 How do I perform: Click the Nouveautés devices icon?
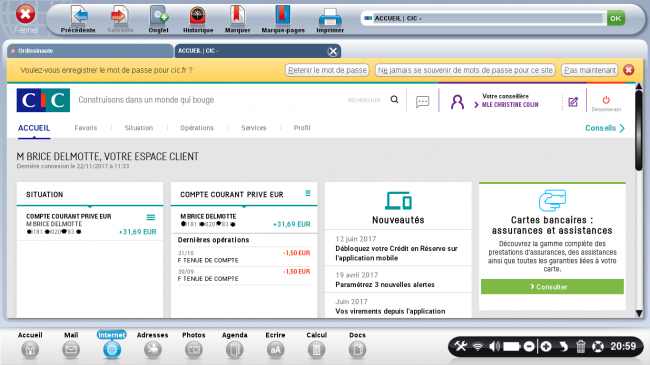[398, 201]
